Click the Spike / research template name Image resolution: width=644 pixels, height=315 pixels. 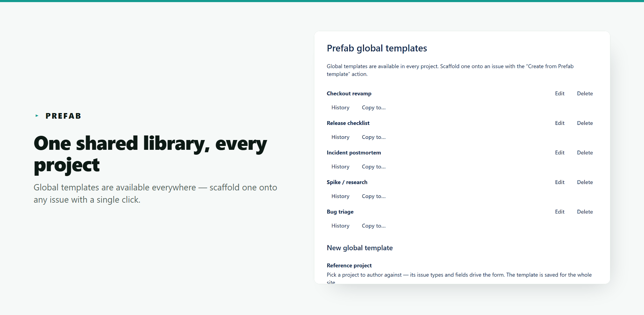click(347, 182)
